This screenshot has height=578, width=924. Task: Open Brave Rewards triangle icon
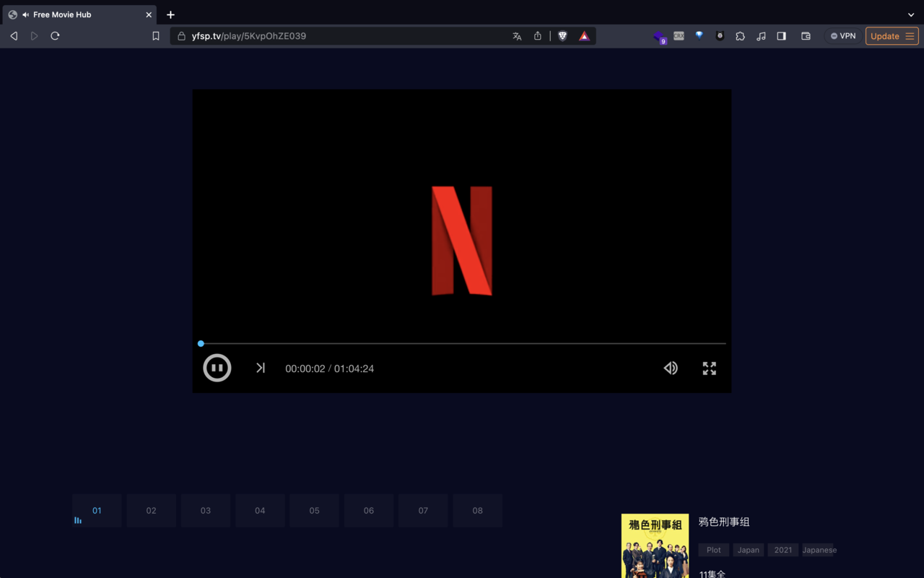coord(584,36)
